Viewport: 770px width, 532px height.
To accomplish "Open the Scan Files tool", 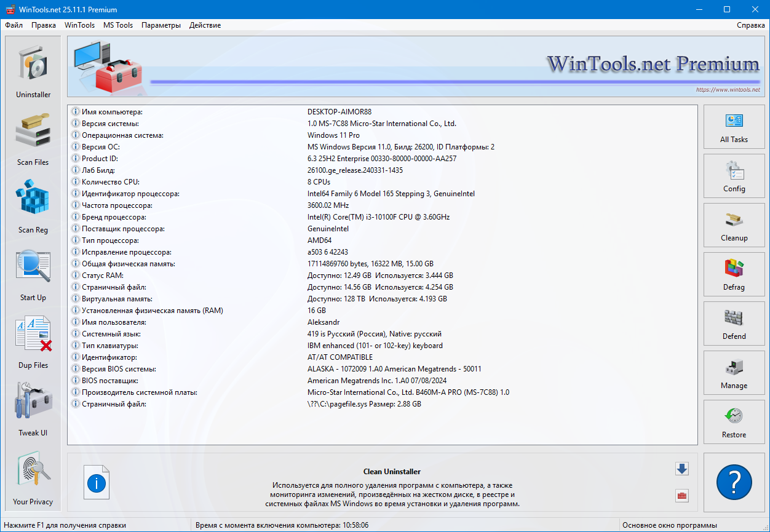I will [x=33, y=138].
